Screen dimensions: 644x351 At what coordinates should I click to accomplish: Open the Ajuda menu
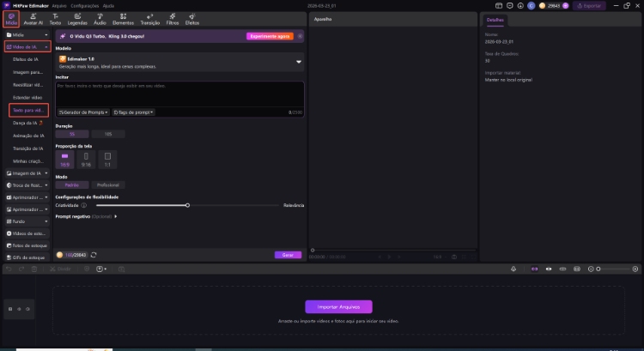click(x=108, y=6)
